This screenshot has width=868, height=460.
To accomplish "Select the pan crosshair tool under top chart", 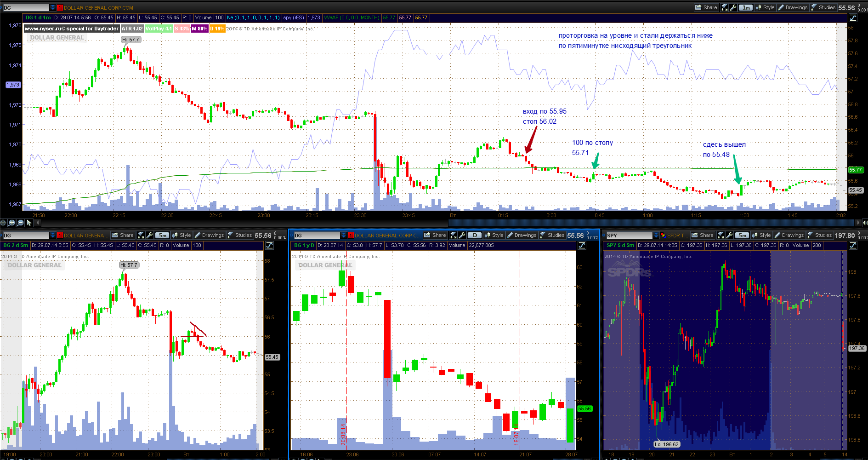I will pyautogui.click(x=4, y=223).
